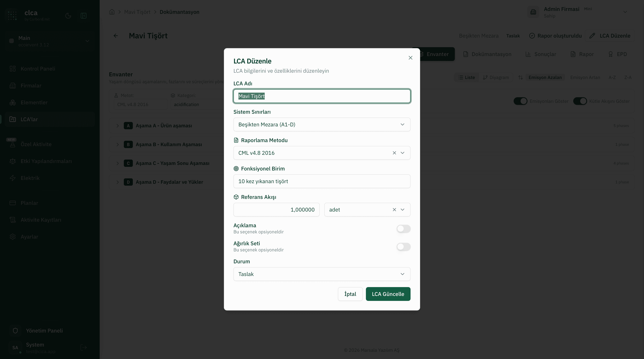Open Sistem Sınırları dropdown

[x=322, y=125]
